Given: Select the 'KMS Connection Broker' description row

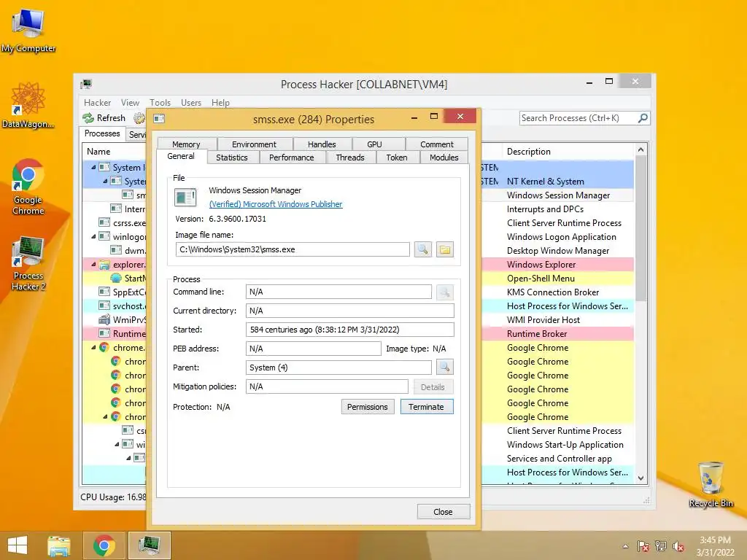Looking at the screenshot, I should pos(553,292).
